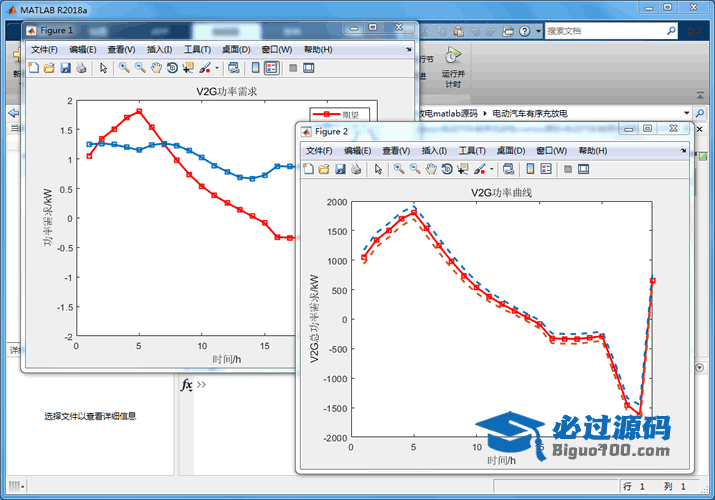Image resolution: width=715 pixels, height=500 pixels.
Task: Save Figure 1 using the floppy disk icon
Action: tap(65, 68)
